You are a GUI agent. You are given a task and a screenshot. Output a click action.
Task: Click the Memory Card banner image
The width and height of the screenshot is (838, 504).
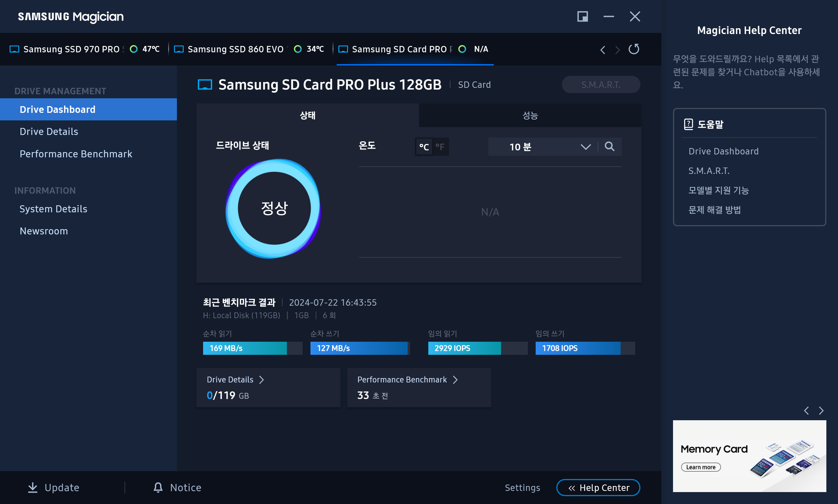coord(749,456)
